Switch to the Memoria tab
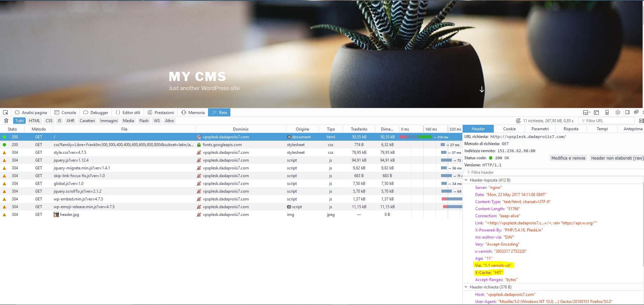The width and height of the screenshot is (644, 305). click(193, 112)
